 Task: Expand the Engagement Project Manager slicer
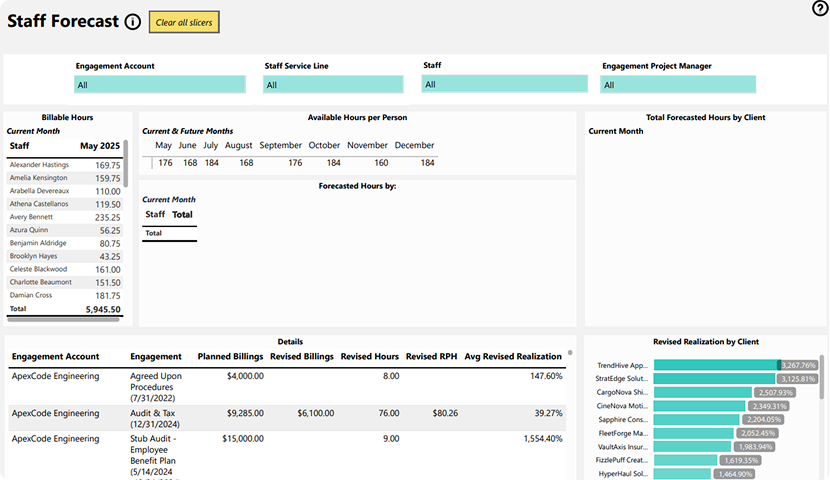pyautogui.click(x=678, y=85)
